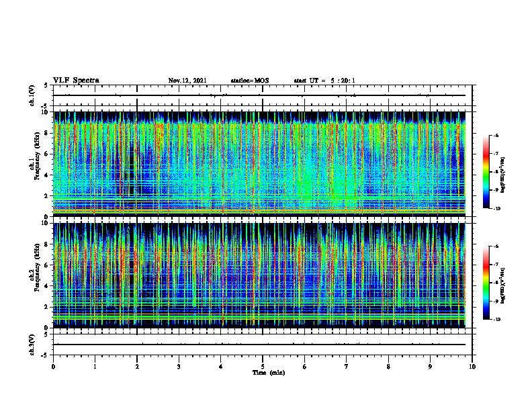Click the "5" minute tick label on time axis

point(262,366)
